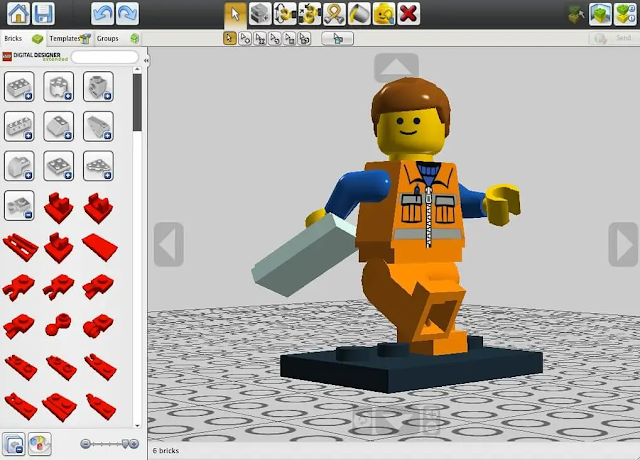Screen dimensions: 640x460
Task: Increase thumbnail size with plus button
Action: (134, 444)
